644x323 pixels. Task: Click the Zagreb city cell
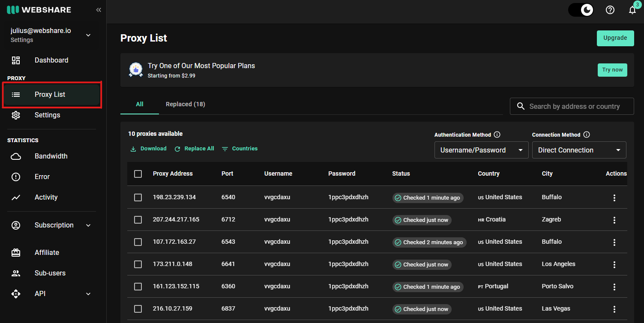tap(551, 220)
